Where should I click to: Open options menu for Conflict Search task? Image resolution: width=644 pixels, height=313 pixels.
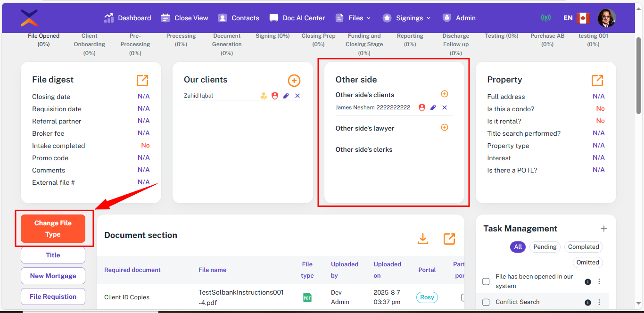pyautogui.click(x=599, y=303)
